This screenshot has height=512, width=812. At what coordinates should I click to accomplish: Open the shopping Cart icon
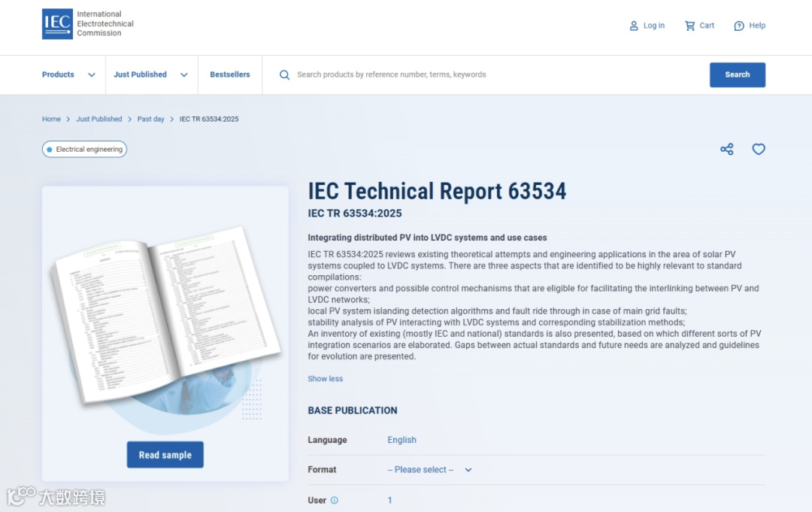(x=689, y=26)
